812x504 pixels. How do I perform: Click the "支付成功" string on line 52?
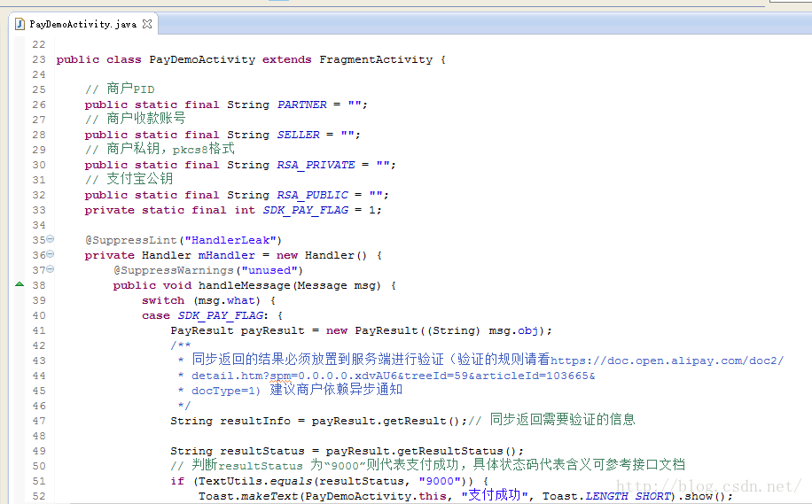(x=495, y=495)
